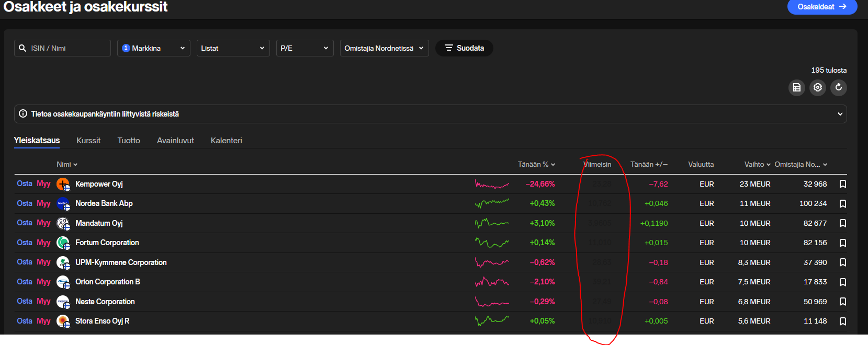Click the bookmark icon for Mandatum Oyj
The height and width of the screenshot is (345, 868).
843,223
